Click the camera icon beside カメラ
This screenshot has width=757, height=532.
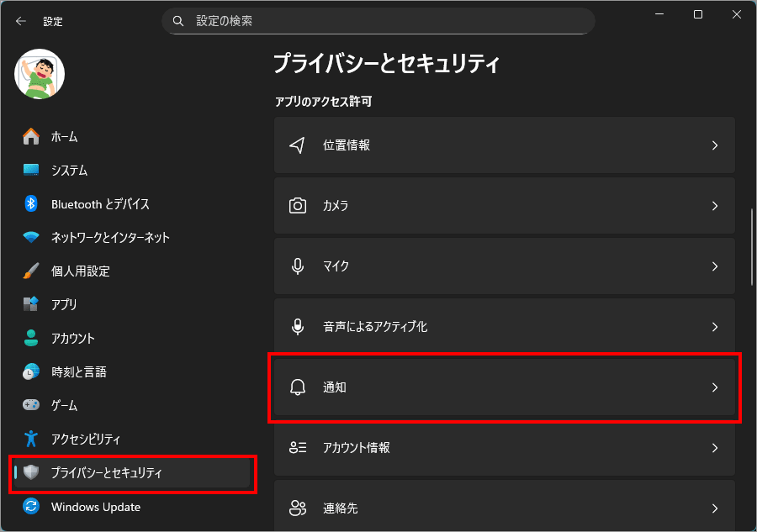pyautogui.click(x=297, y=206)
